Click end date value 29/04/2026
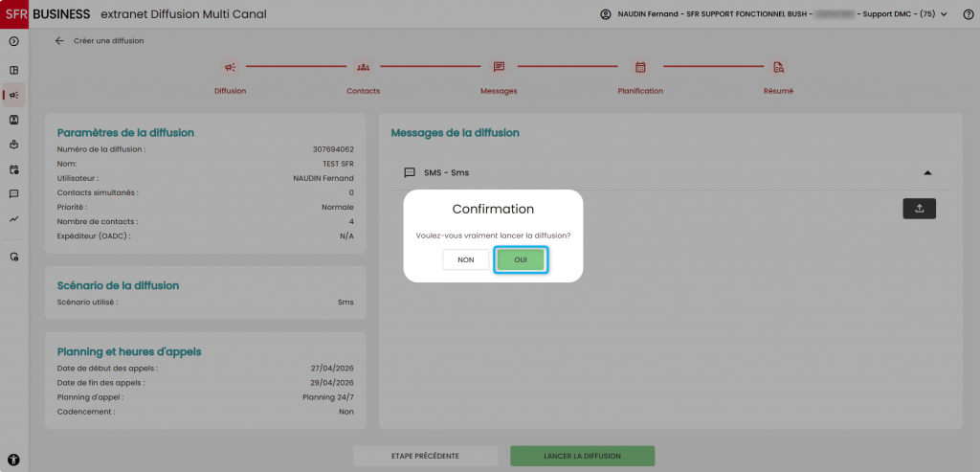 332,383
